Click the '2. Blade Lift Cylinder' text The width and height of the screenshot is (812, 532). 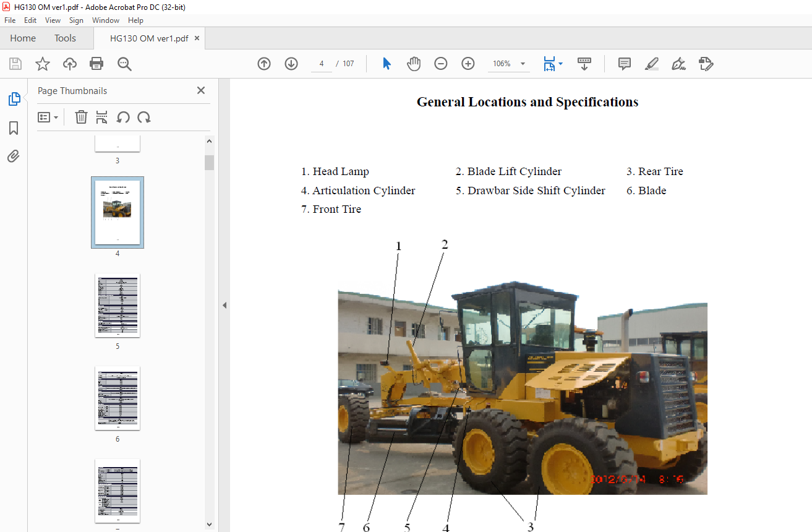pos(509,171)
